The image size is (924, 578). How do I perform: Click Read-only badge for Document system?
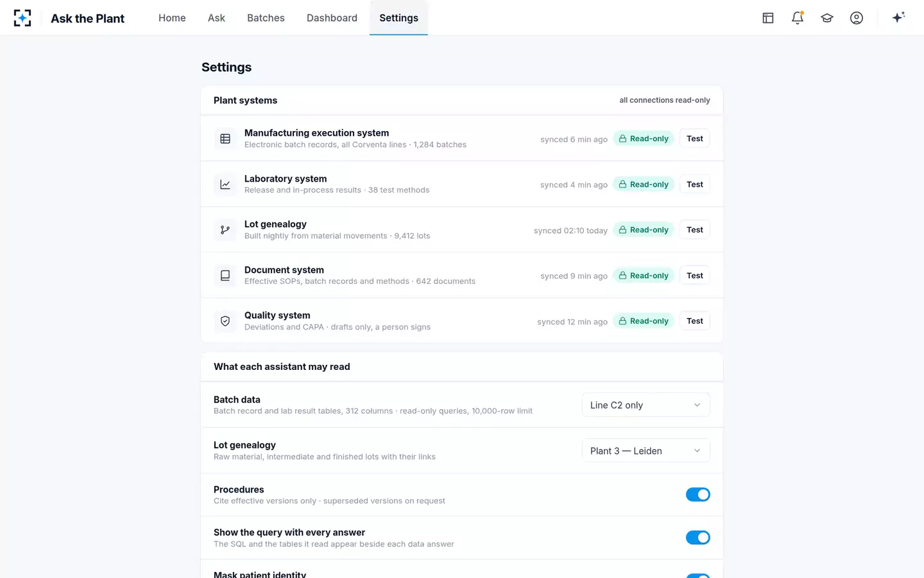pyautogui.click(x=644, y=276)
